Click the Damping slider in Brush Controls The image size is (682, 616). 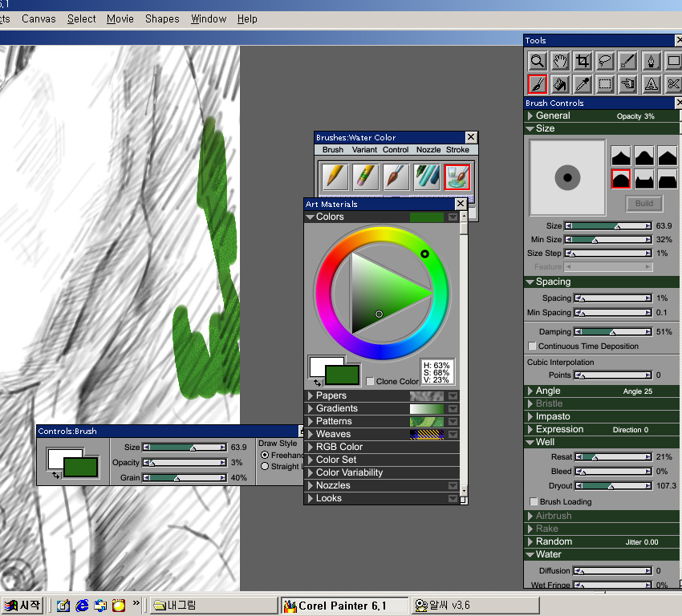click(x=612, y=331)
